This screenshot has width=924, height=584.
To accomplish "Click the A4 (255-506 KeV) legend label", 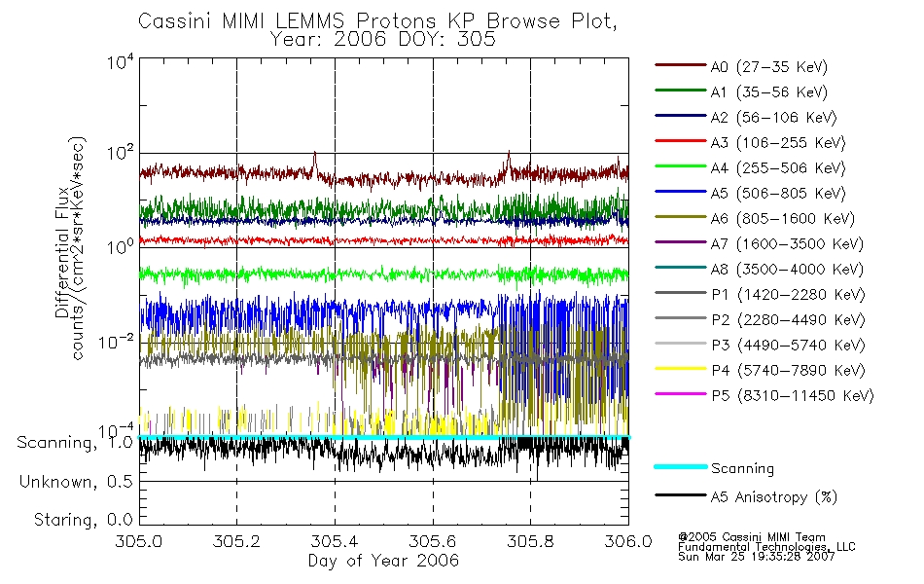I will (778, 168).
